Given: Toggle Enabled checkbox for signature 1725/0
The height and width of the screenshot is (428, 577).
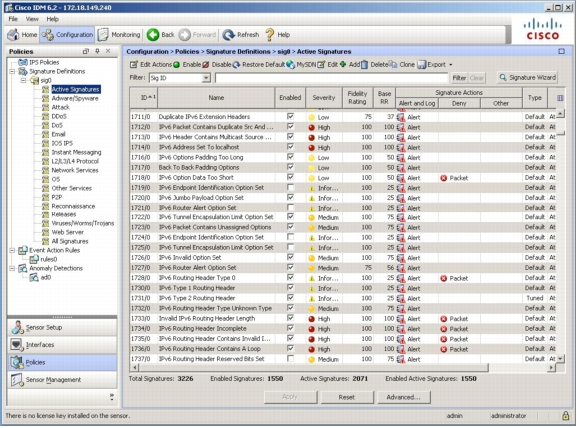Looking at the screenshot, I should click(x=290, y=247).
